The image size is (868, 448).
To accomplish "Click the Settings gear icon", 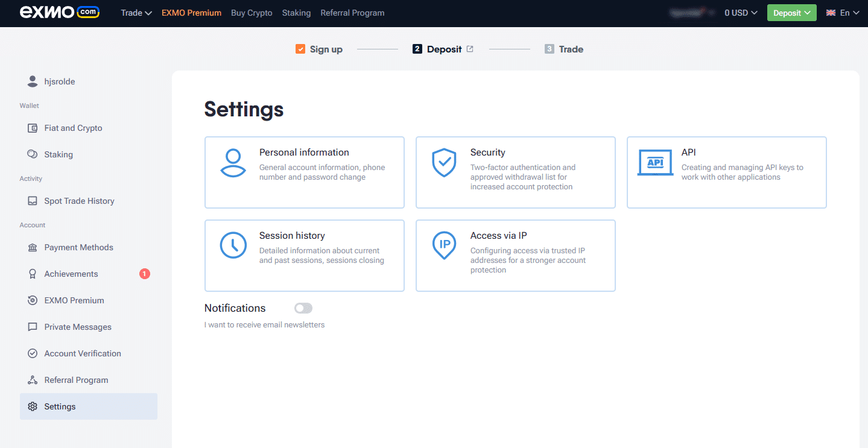I will click(33, 406).
